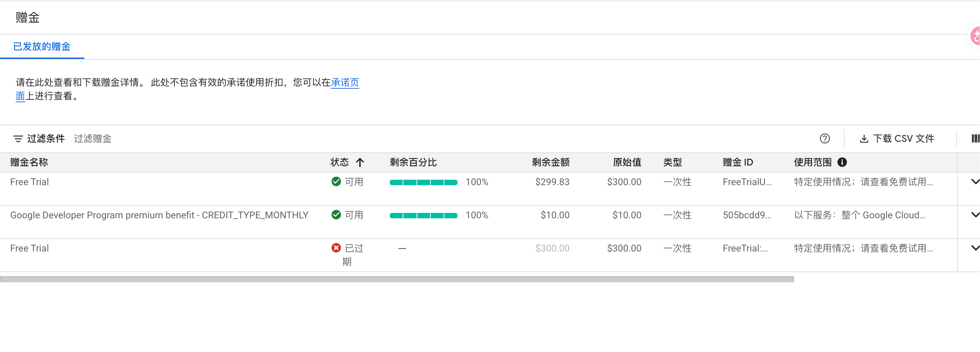This screenshot has width=980, height=352.
Task: Click the 状态 sort ascending arrow
Action: point(360,162)
